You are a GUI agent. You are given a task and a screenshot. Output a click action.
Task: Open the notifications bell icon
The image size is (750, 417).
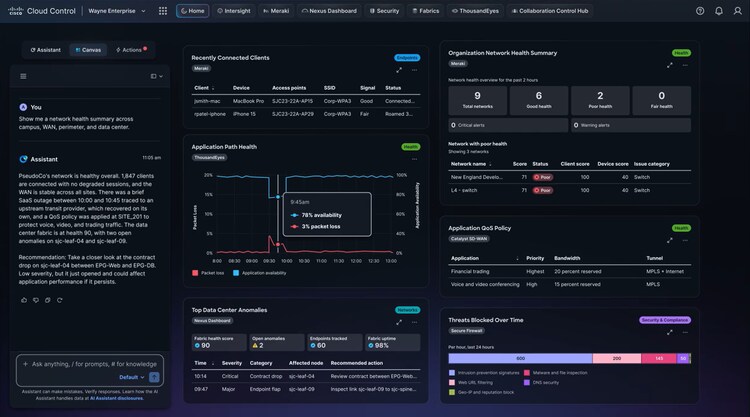tap(719, 11)
